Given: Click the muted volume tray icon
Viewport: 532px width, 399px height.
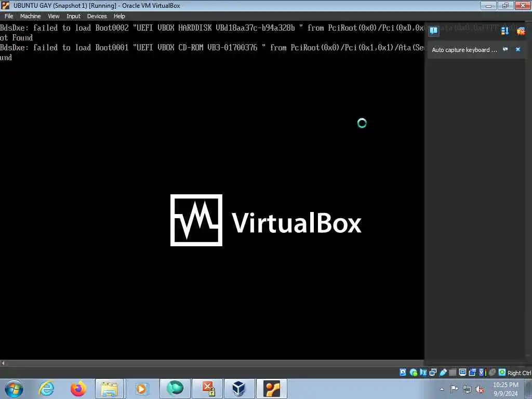Looking at the screenshot, I should pos(480,389).
